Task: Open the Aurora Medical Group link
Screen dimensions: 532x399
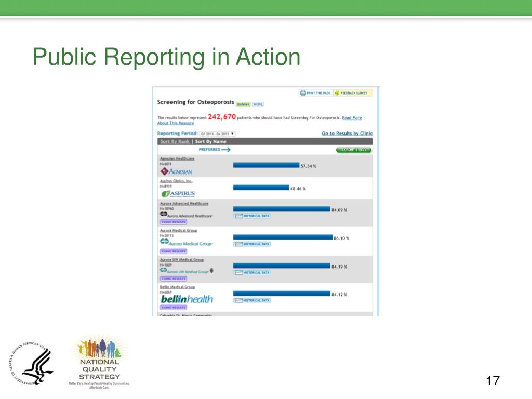Action: click(179, 230)
